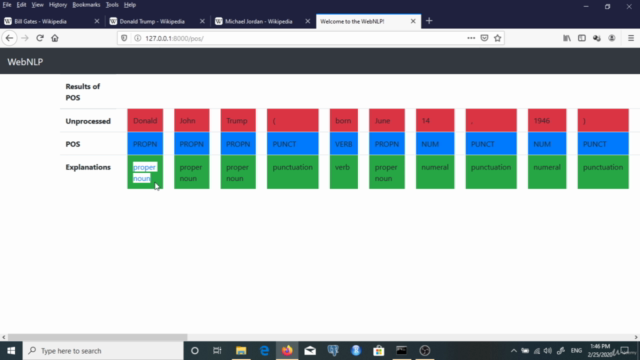Click the horizontal scrollbar thumb

[x=98, y=337]
